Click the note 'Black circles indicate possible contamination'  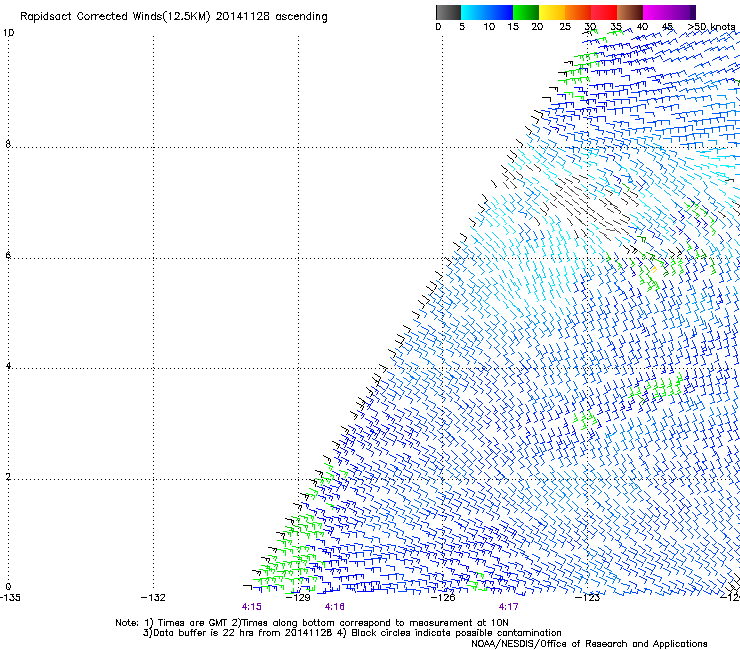pyautogui.click(x=456, y=633)
